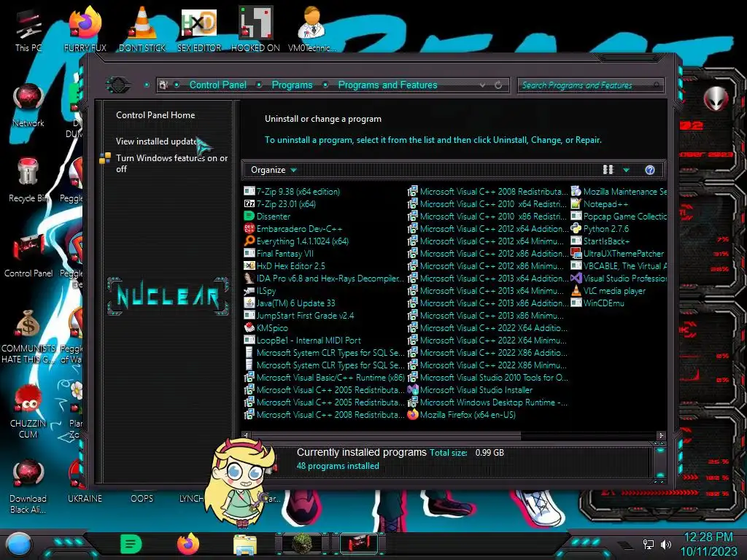Select VLC media player entry
Screen dimensions: 747x560
tap(608, 290)
